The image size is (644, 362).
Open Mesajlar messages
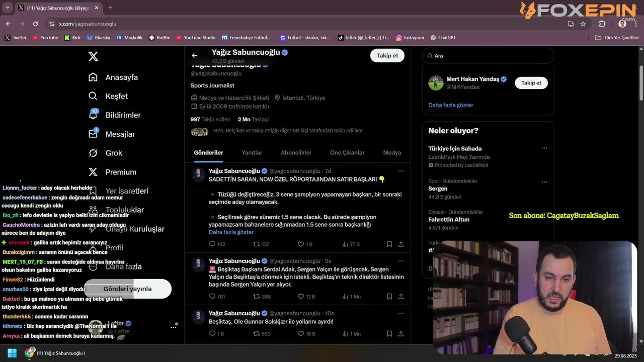[x=112, y=134]
